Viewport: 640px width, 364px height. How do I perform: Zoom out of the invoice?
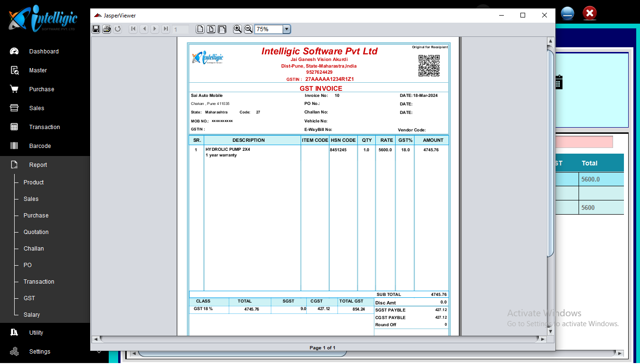click(x=248, y=29)
